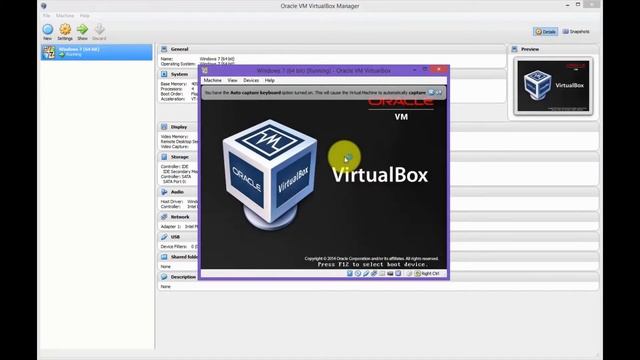Click the System section title link
The height and width of the screenshot is (360, 640).
pyautogui.click(x=179, y=74)
